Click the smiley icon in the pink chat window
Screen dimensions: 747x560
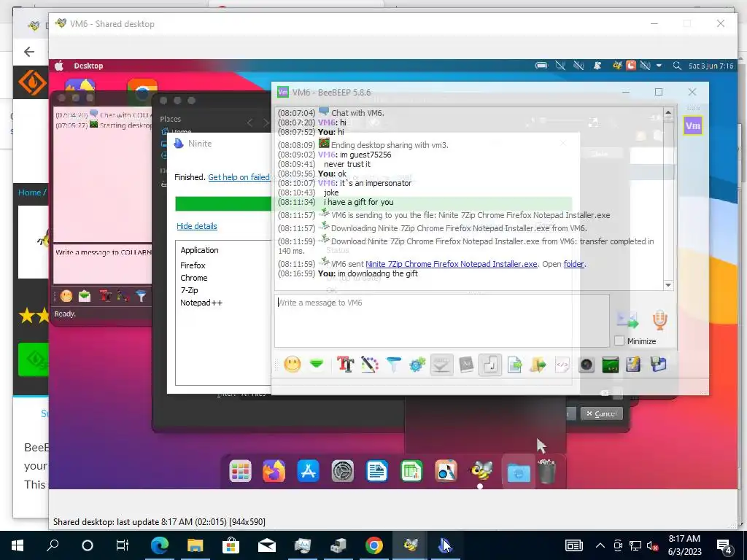click(66, 296)
